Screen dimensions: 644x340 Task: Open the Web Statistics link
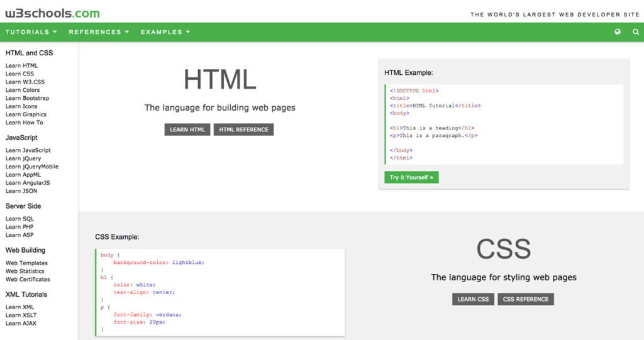(x=25, y=271)
